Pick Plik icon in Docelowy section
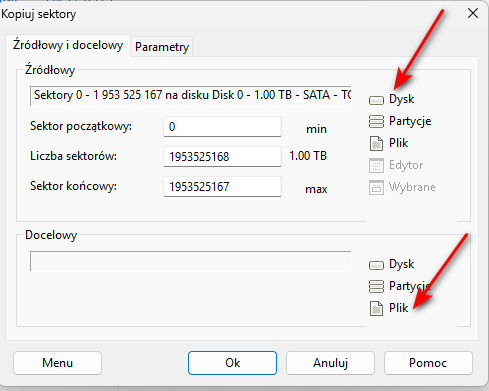The width and height of the screenshot is (489, 391). (x=376, y=308)
